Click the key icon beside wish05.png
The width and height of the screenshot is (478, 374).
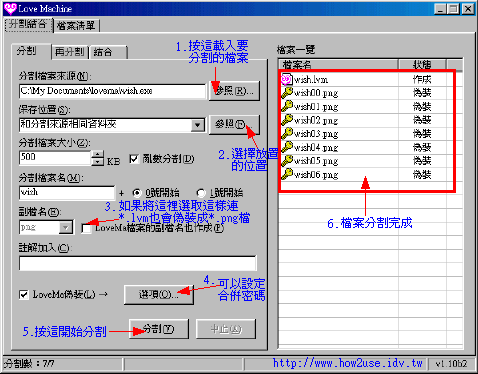tap(286, 161)
